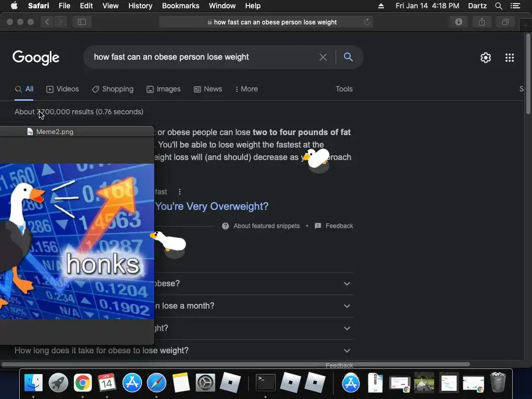This screenshot has height=399, width=532.
Task: Submit search with the magnifier button
Action: [348, 57]
